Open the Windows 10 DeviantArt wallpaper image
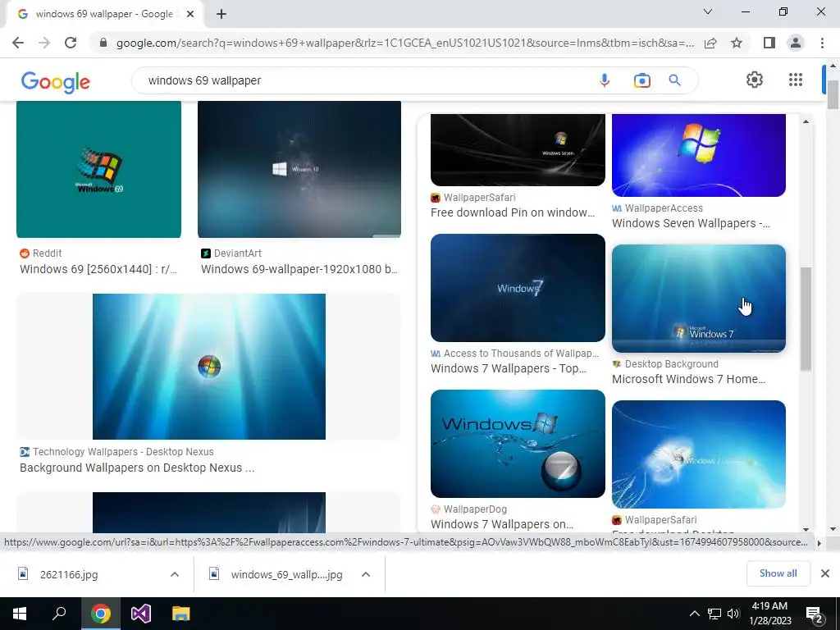The image size is (840, 630). click(x=299, y=169)
